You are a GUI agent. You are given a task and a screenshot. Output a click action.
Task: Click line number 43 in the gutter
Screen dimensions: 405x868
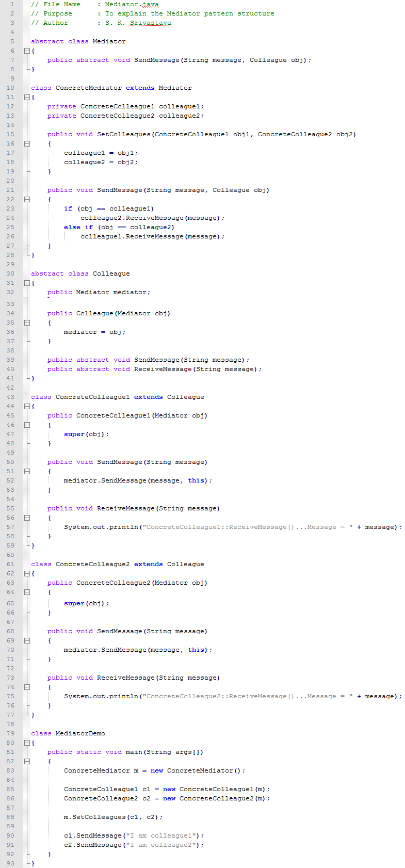(10, 397)
